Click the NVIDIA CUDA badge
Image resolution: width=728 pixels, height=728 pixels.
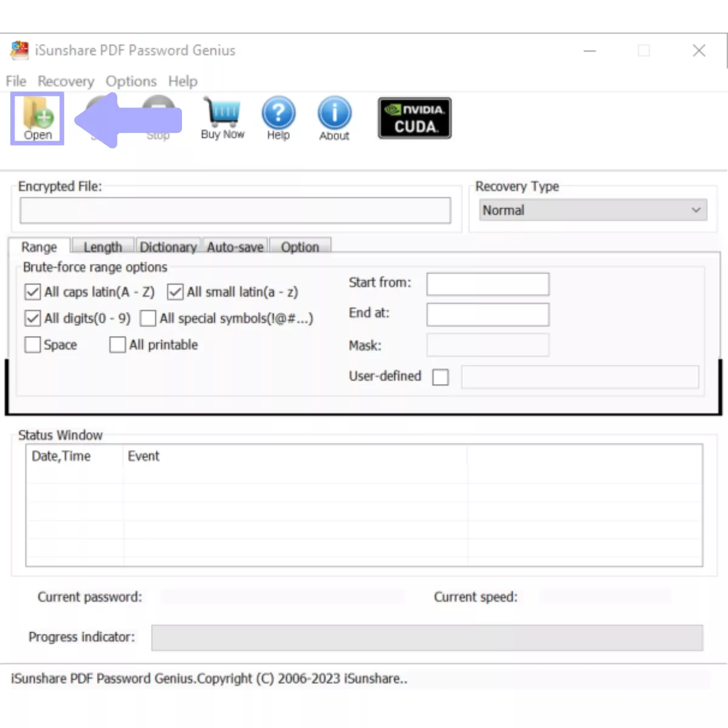[x=415, y=118]
